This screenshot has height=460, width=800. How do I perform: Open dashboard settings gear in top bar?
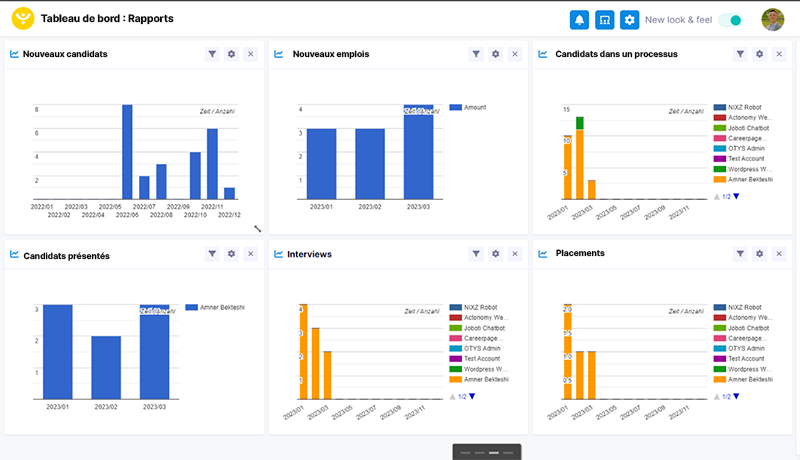point(629,20)
